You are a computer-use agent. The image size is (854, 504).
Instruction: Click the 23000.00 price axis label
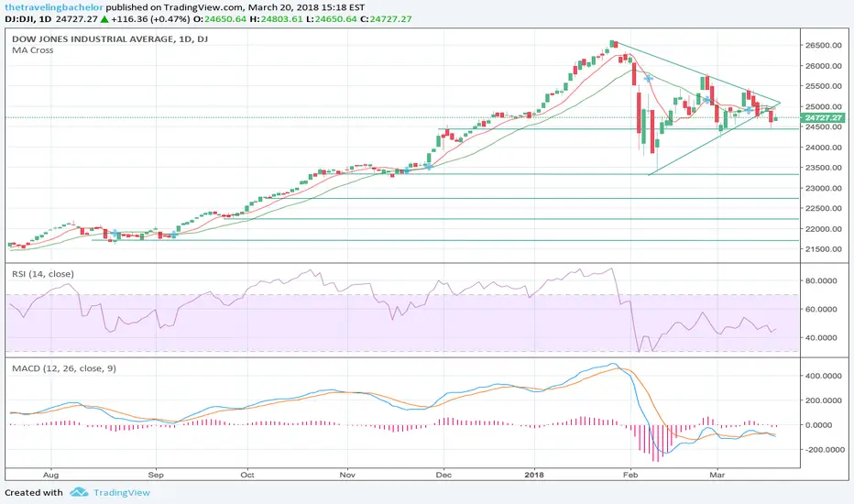pos(824,188)
